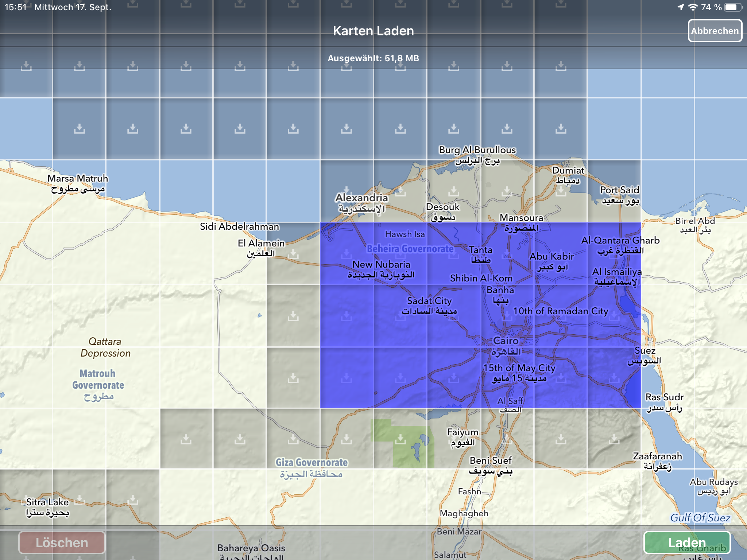Screen dimensions: 747x560
Task: Click the 'Beni Suef' label
Action: (x=491, y=460)
